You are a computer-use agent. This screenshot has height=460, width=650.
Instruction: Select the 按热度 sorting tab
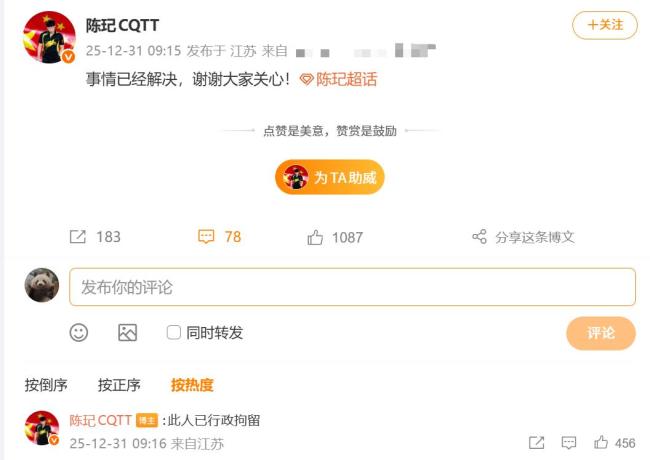[192, 385]
